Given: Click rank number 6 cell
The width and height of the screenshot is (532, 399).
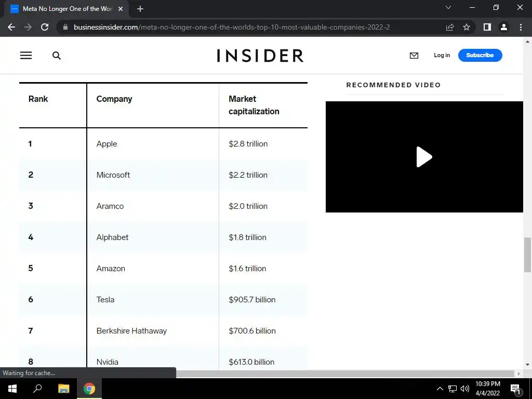Looking at the screenshot, I should click(31, 300).
